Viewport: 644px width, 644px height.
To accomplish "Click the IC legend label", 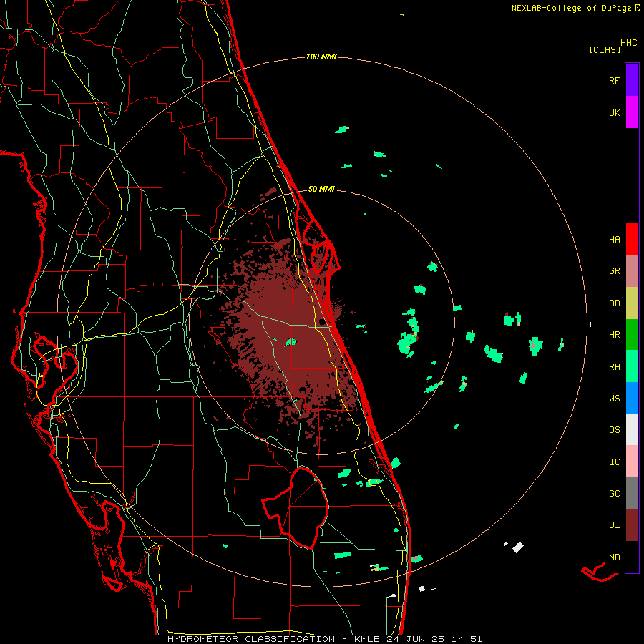I will (614, 462).
